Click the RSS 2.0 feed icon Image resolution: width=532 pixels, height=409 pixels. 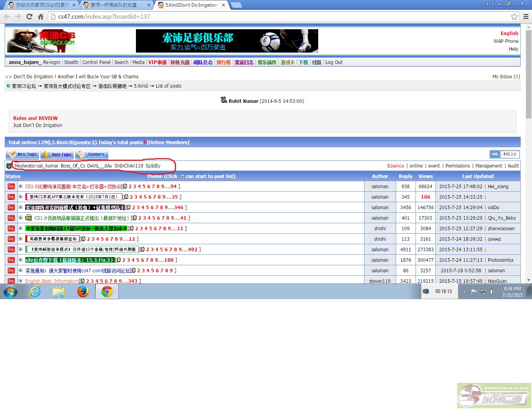[x=510, y=154]
